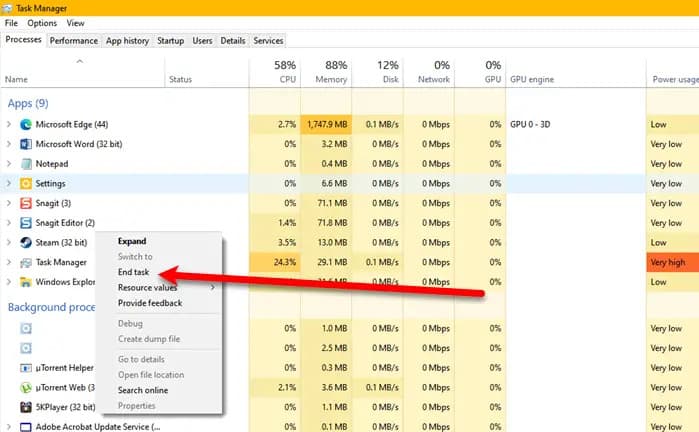
Task: Click the Very high power usage cell
Action: point(673,262)
